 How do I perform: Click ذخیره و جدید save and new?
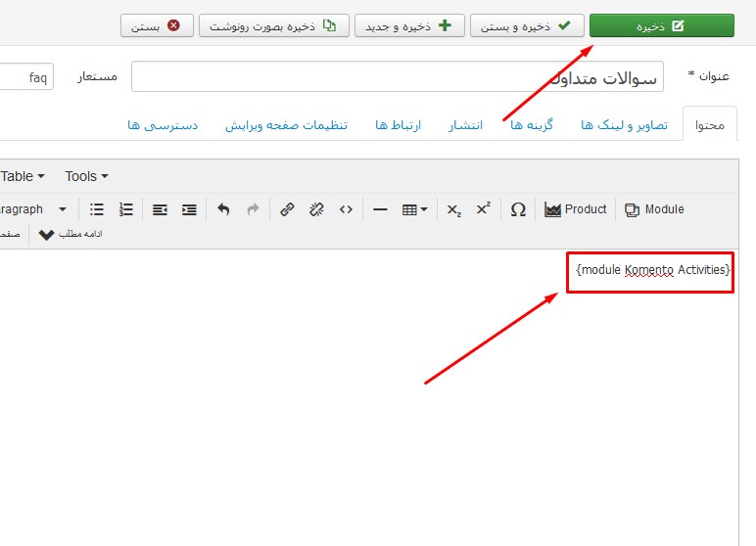click(409, 25)
